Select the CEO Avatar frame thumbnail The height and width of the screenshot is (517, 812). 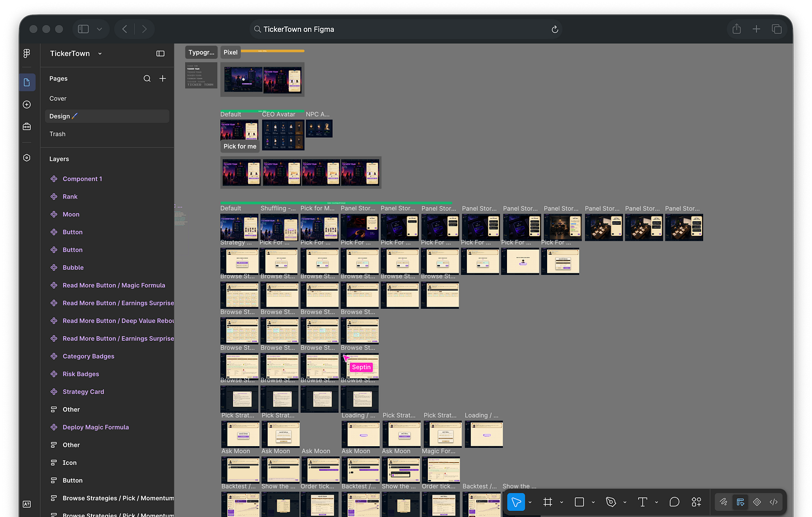click(283, 135)
